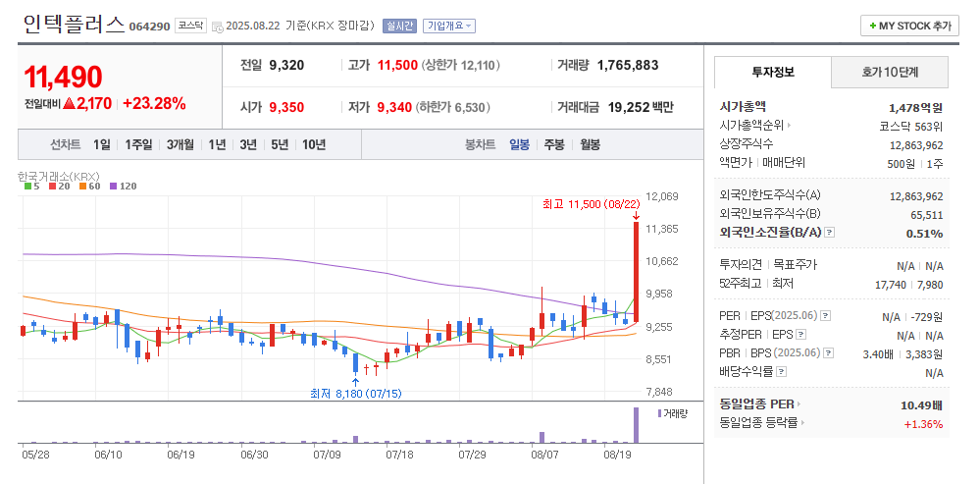Click the current price 11,490
This screenshot has width=980, height=484.
point(63,77)
